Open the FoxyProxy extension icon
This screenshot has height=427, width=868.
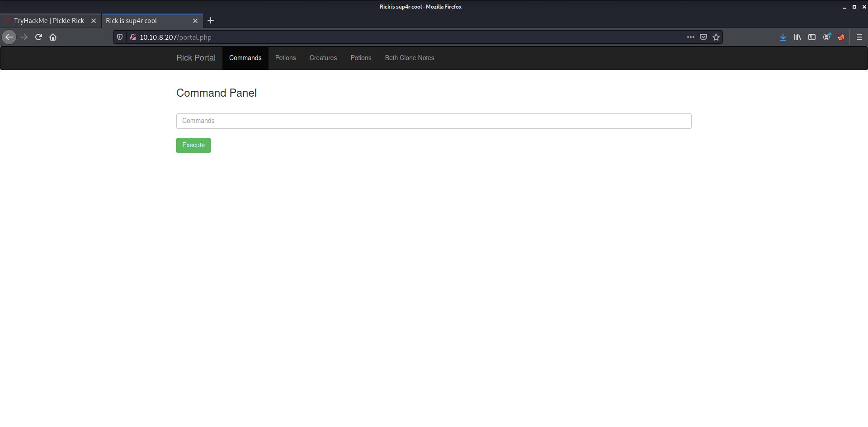point(841,37)
